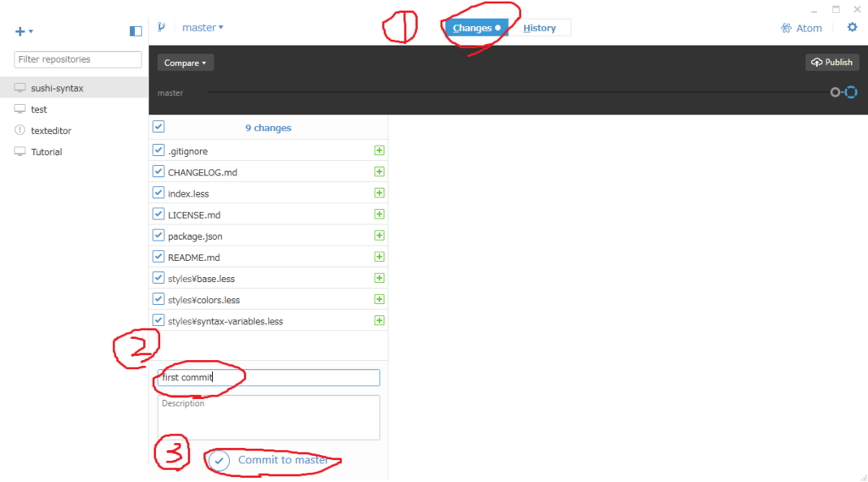Focus the Filter repositories field

78,59
